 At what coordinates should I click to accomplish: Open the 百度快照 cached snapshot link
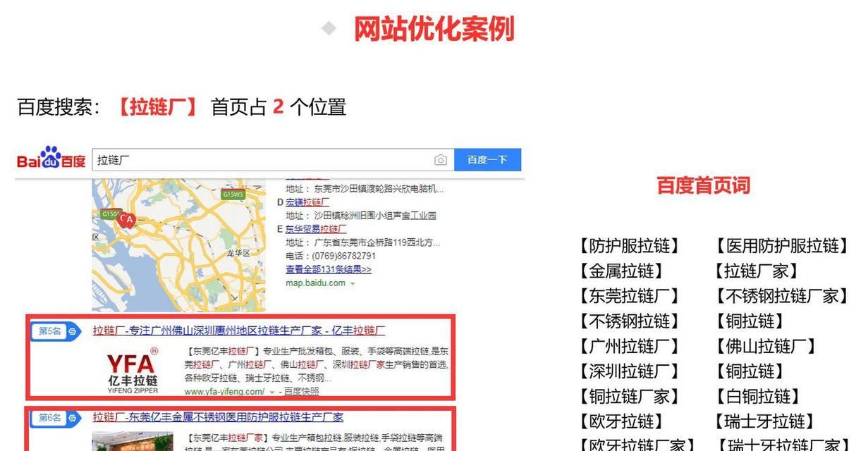(x=302, y=391)
